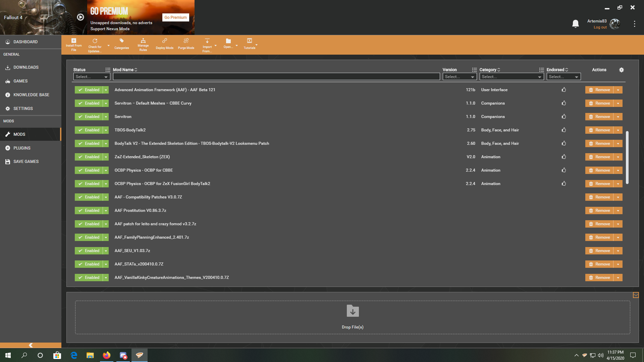Expand status arrow for OCBP for CBBE
The width and height of the screenshot is (644, 362).
(106, 170)
